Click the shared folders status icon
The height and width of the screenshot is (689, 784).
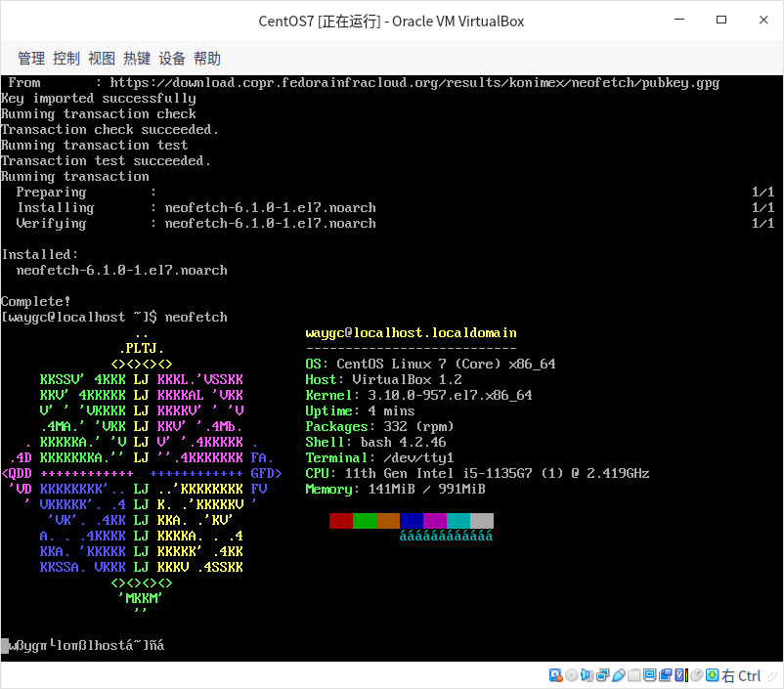[634, 675]
